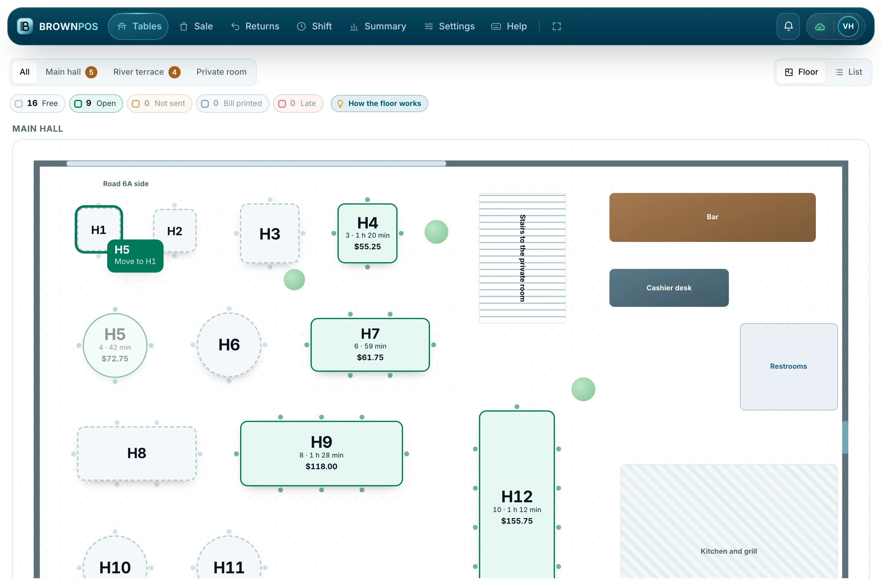882x588 pixels.
Task: Click the notifications bell icon
Action: 788,26
